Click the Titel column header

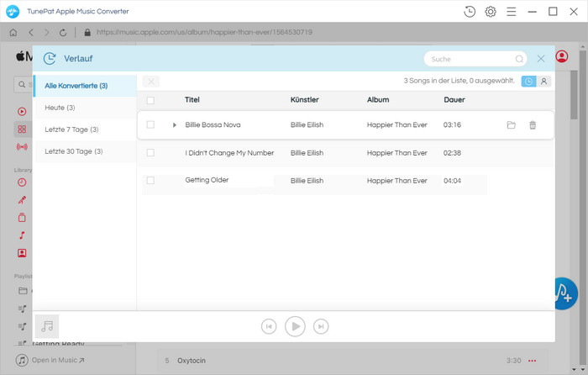pyautogui.click(x=192, y=100)
